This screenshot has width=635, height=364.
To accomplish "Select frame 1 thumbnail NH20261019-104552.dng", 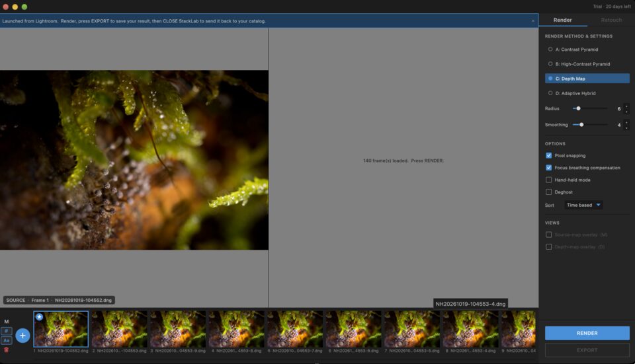I will pyautogui.click(x=61, y=329).
